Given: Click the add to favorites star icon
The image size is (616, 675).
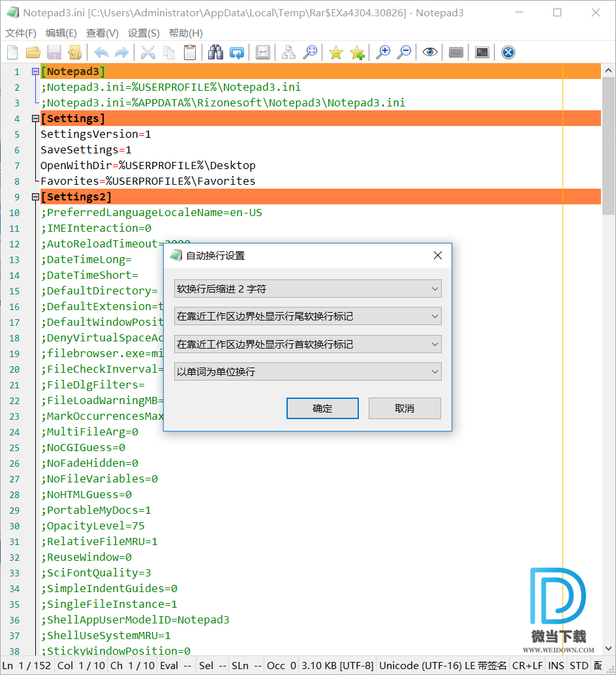Looking at the screenshot, I should point(357,52).
